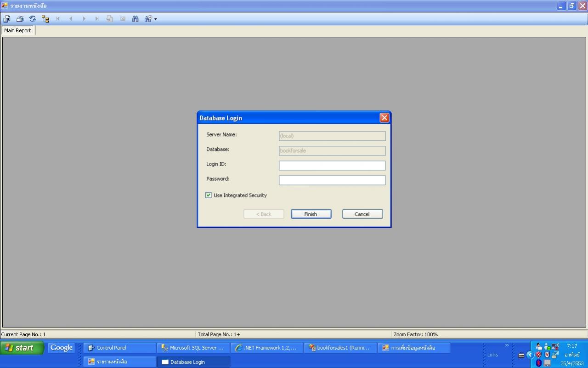This screenshot has height=368, width=588.
Task: Click Database Login taskbar item
Action: [x=193, y=362]
